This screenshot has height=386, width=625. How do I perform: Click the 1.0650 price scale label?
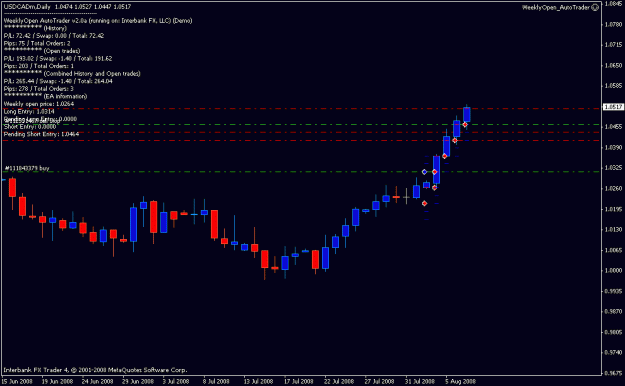click(614, 65)
